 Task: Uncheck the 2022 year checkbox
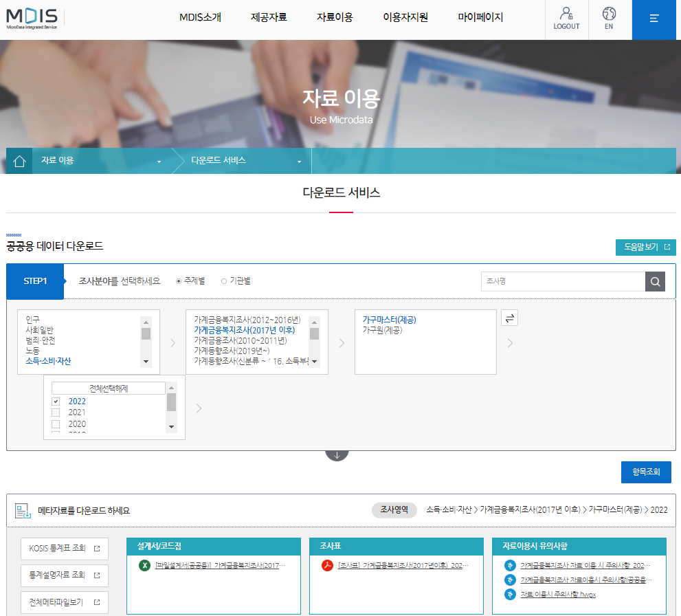click(56, 401)
